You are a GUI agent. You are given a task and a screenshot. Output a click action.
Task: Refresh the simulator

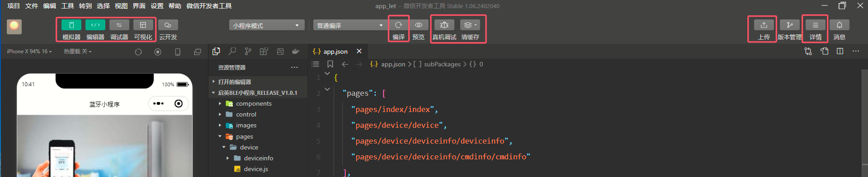click(x=138, y=52)
